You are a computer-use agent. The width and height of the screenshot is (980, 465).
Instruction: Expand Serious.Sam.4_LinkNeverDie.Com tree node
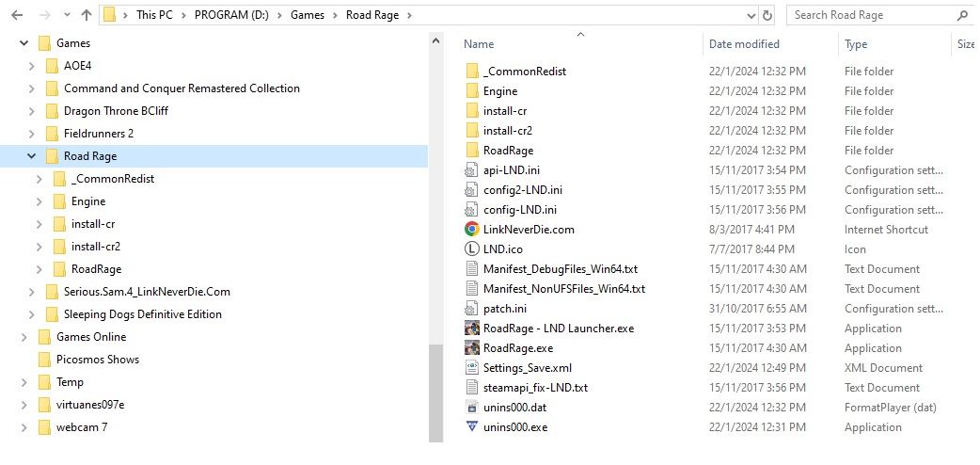click(x=32, y=292)
